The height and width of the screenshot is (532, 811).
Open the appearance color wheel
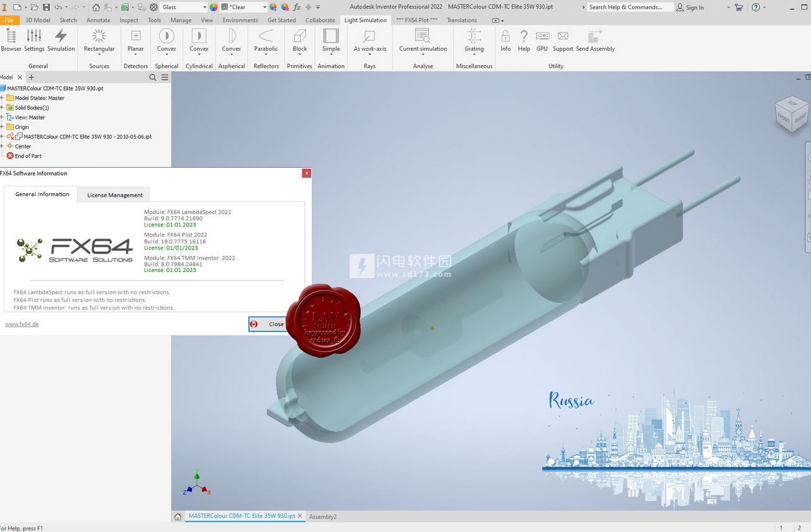coord(214,7)
